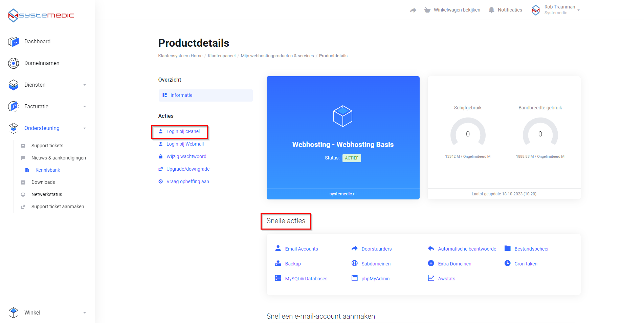Expand the Facturatie menu arrow

tap(85, 107)
